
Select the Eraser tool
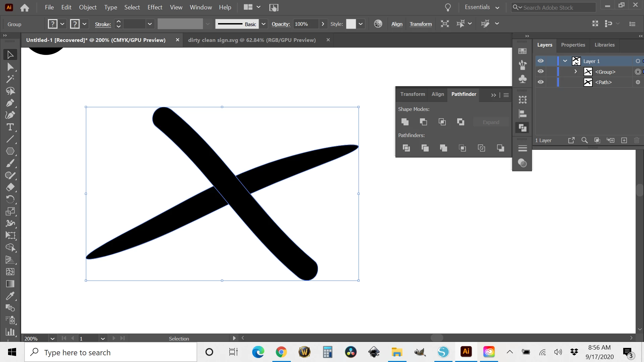(x=10, y=187)
